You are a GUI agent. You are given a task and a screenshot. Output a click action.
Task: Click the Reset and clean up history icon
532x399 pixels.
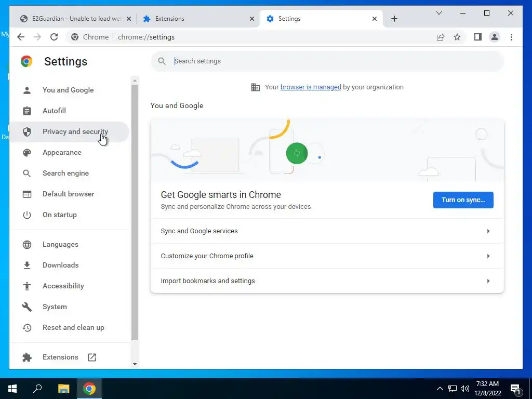click(x=27, y=328)
